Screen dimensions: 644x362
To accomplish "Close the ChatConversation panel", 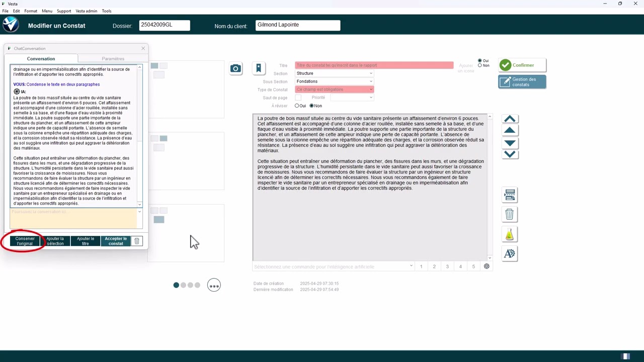I will (143, 48).
